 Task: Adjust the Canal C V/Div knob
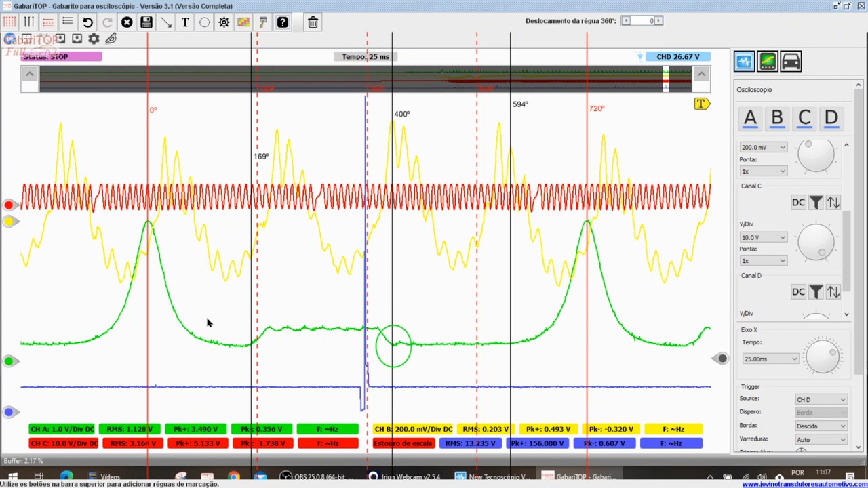[x=816, y=243]
